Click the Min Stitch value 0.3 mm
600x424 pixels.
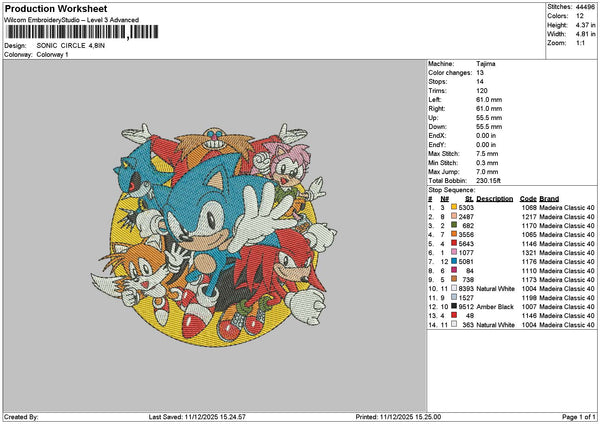click(x=487, y=163)
